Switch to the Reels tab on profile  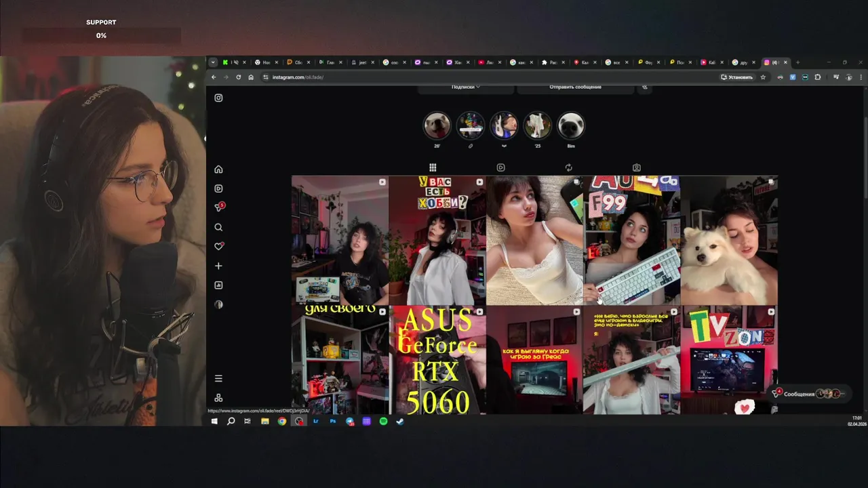point(500,167)
